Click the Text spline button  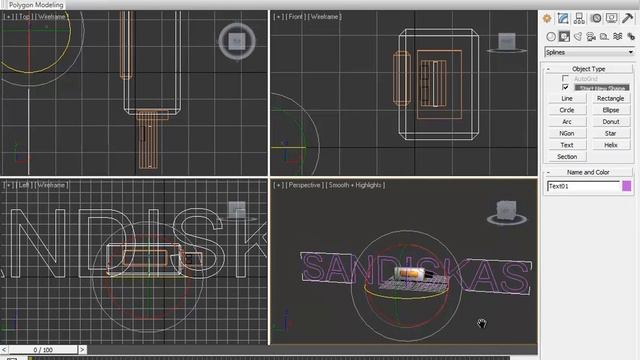[x=567, y=145]
